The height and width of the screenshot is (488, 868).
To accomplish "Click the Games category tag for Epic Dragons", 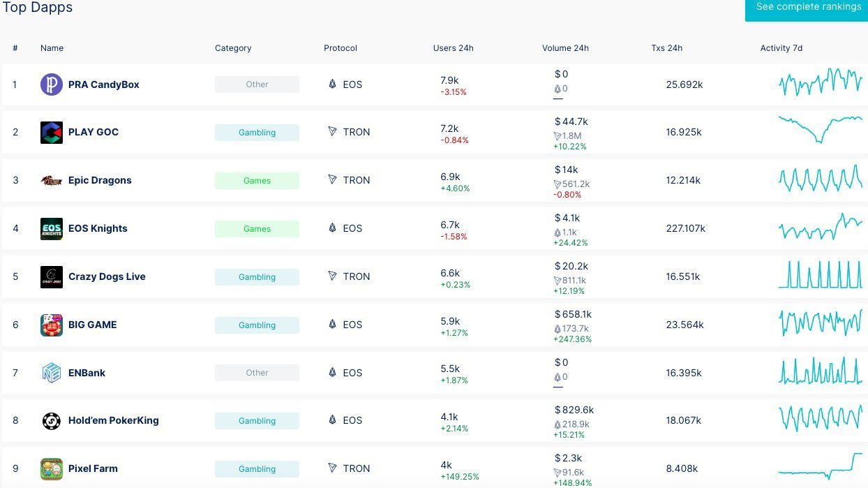I will [x=257, y=180].
